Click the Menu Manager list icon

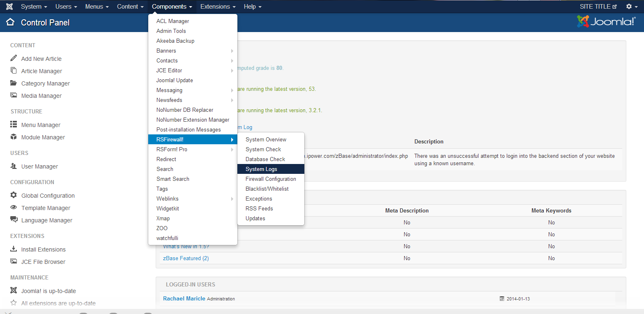click(14, 125)
